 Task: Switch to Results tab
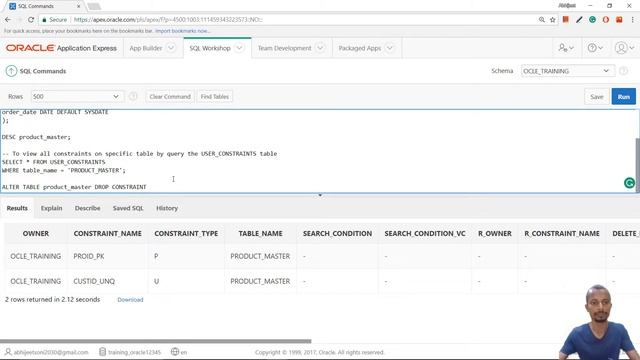click(17, 208)
